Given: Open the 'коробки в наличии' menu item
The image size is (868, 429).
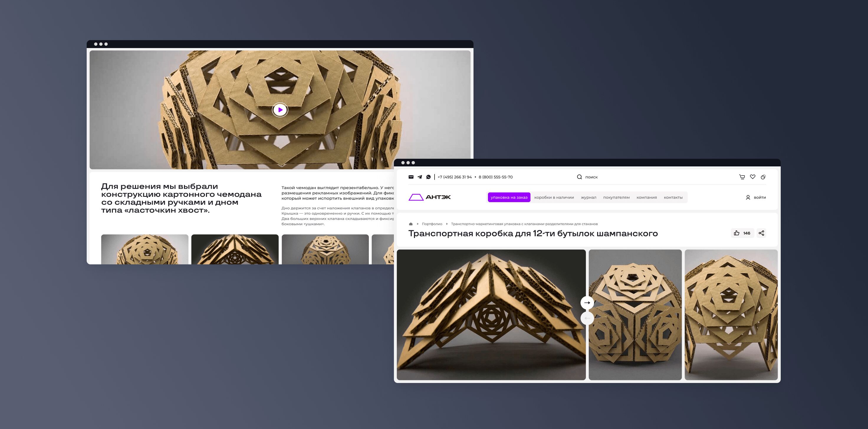Looking at the screenshot, I should tap(554, 197).
